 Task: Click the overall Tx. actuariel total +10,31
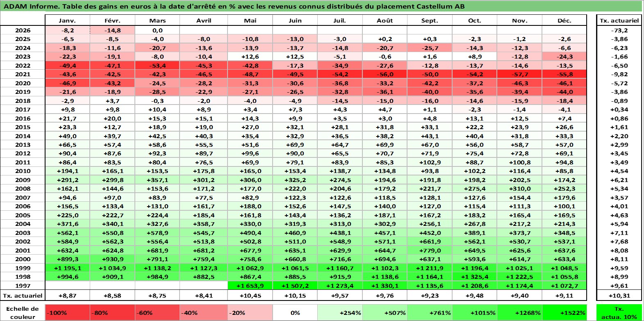coord(619,296)
